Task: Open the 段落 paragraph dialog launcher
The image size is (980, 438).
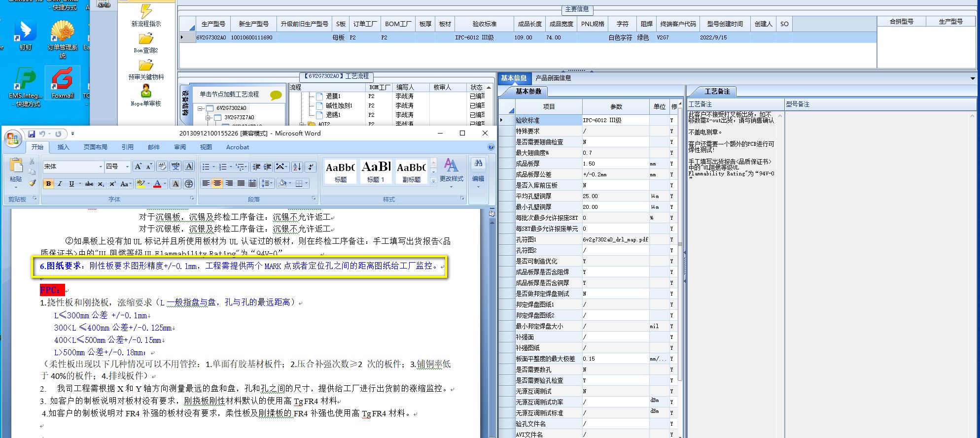Action: coord(314,199)
